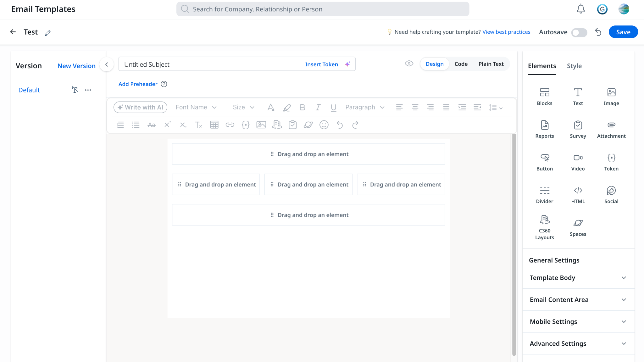
Task: Expand the Template Body section
Action: [x=578, y=278]
